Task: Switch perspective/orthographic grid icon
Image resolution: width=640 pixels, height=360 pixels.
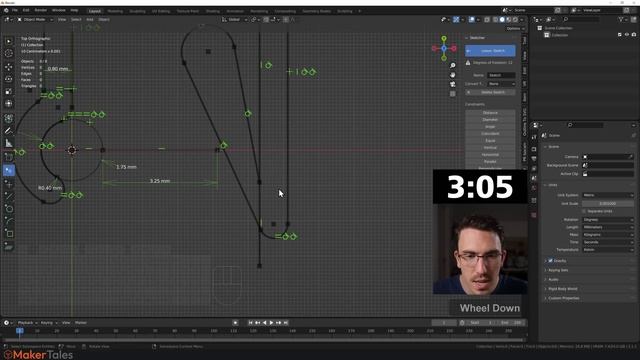Action: pos(453,94)
